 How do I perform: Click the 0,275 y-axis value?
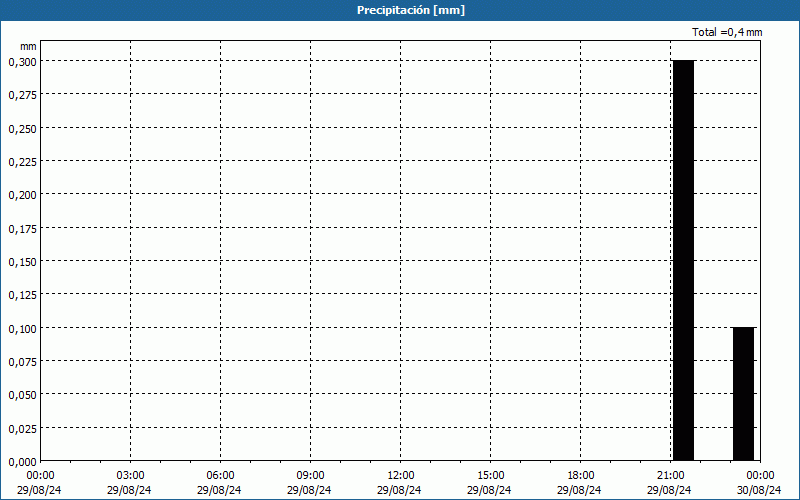[x=22, y=95]
